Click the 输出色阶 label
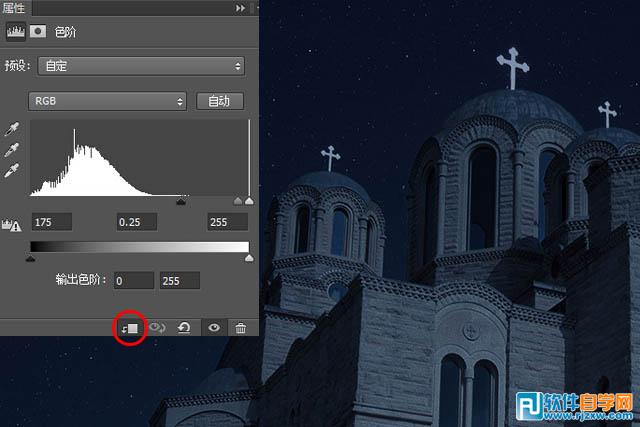 [x=82, y=280]
